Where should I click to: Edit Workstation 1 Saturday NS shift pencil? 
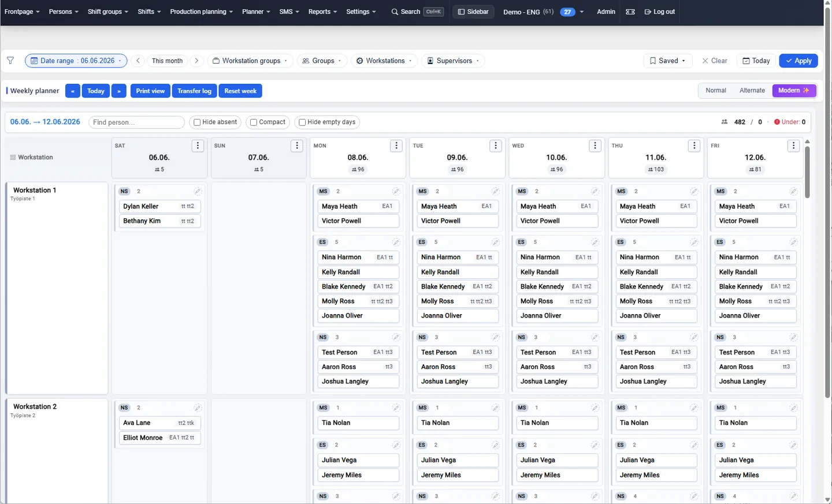[x=197, y=191]
